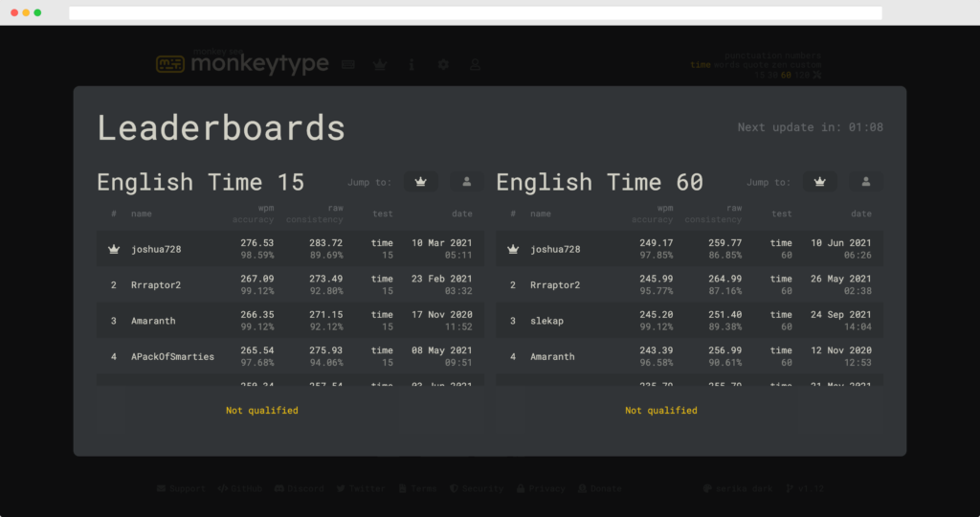The width and height of the screenshot is (980, 517).
Task: Click 276.53 wpm value
Action: pyautogui.click(x=256, y=242)
